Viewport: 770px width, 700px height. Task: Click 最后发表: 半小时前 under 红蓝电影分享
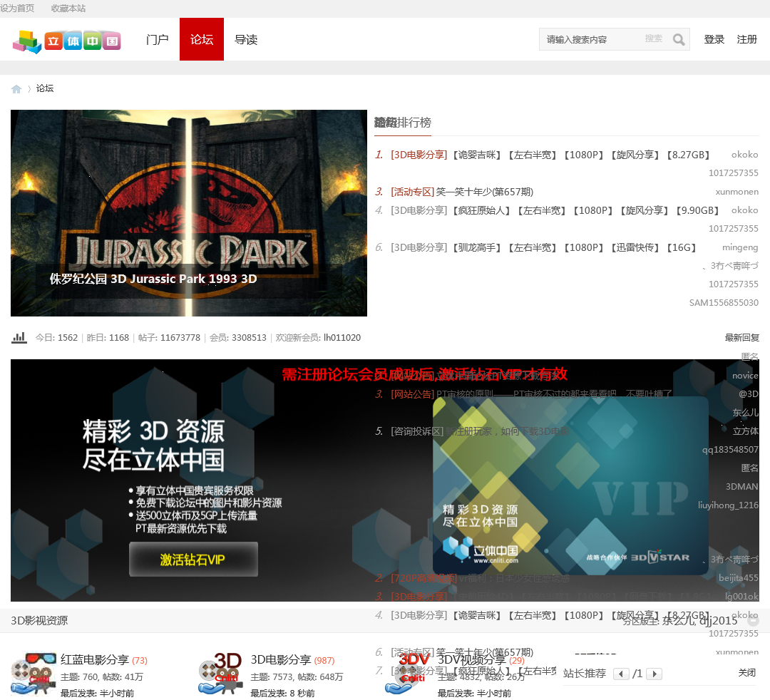(x=97, y=693)
